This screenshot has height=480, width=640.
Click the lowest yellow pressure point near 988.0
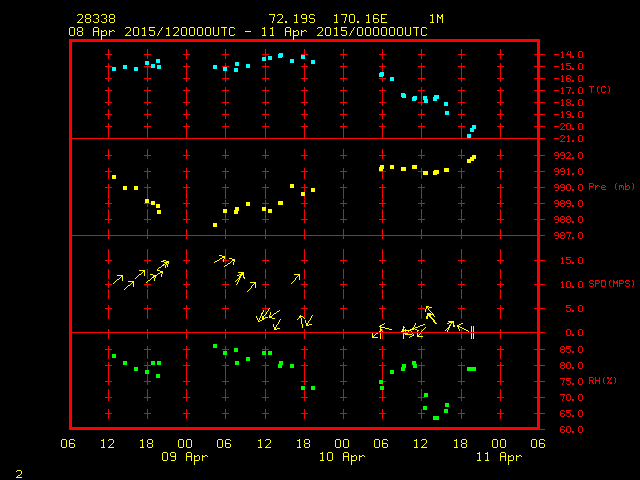click(x=215, y=225)
